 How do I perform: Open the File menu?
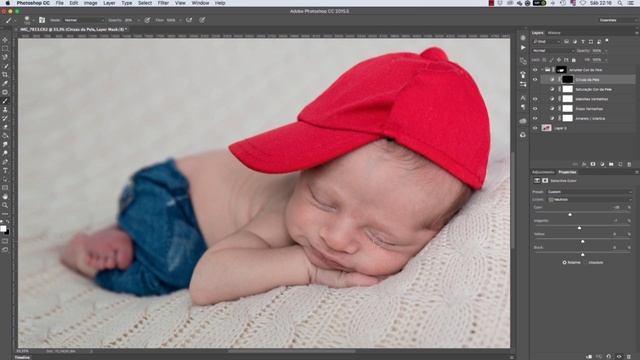click(x=60, y=3)
